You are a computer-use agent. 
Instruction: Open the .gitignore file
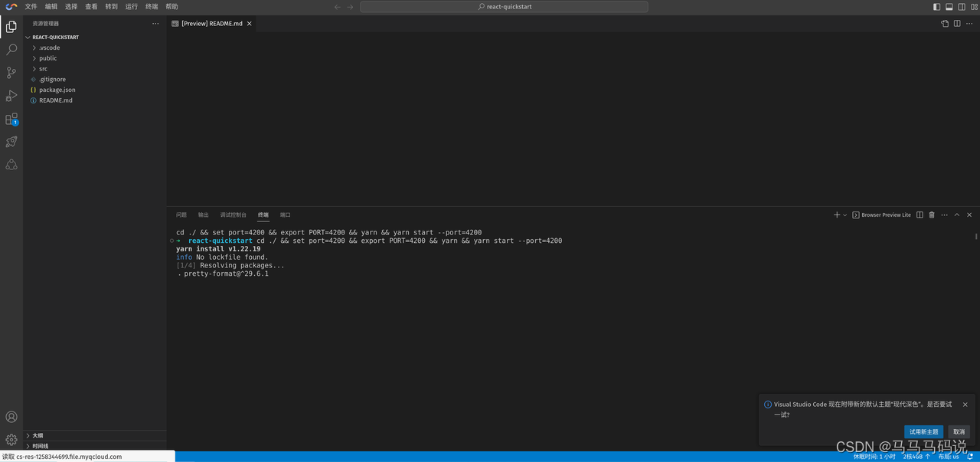[95, 79]
